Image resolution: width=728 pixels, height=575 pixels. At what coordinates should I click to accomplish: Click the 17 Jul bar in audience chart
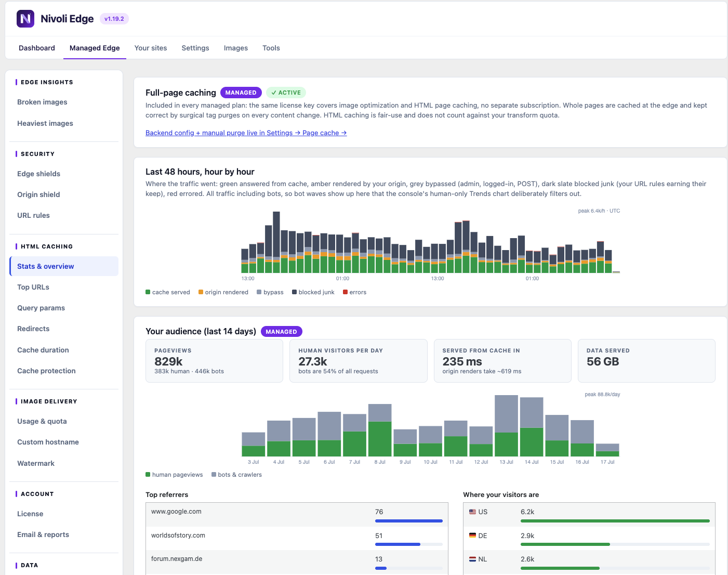[x=607, y=450]
